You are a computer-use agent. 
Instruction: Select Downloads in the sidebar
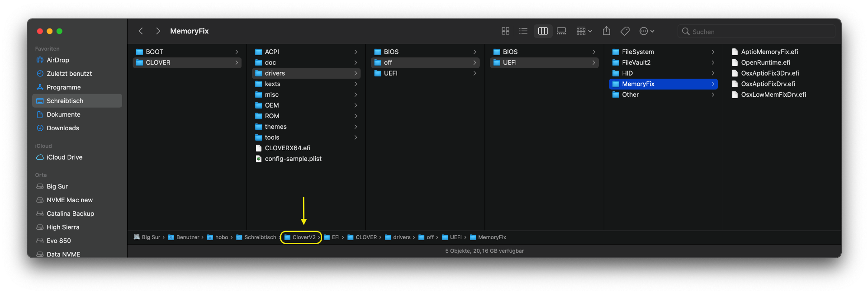pyautogui.click(x=63, y=128)
